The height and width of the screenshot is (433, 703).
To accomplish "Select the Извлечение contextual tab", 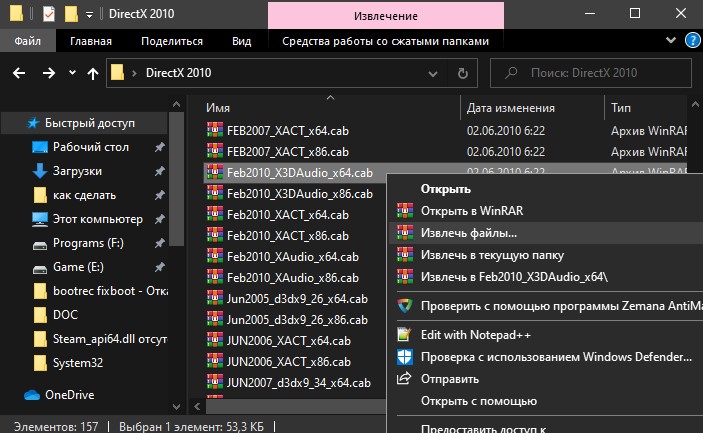I will pyautogui.click(x=386, y=16).
